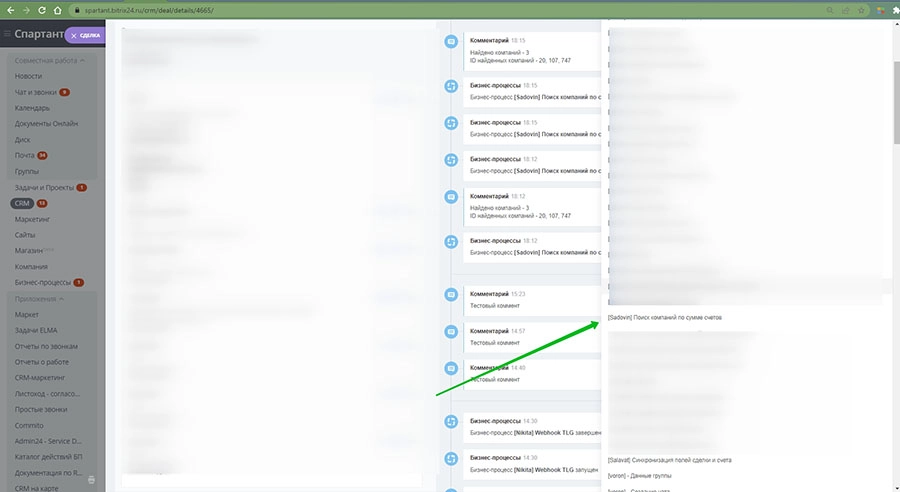Select Почта from the left menu
This screenshot has width=900, height=492.
24,156
